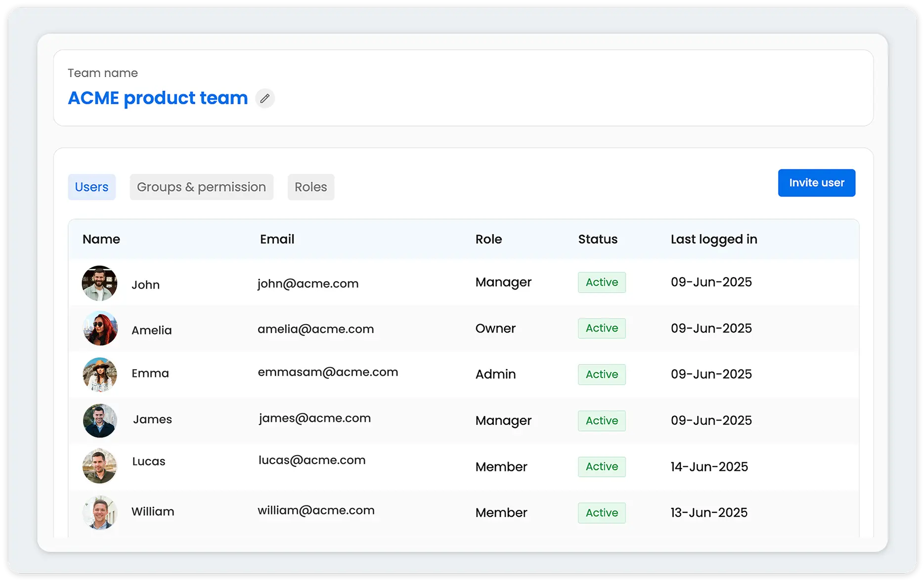Click John's last login date 09-Jun-2025
The width and height of the screenshot is (924, 583).
point(711,282)
